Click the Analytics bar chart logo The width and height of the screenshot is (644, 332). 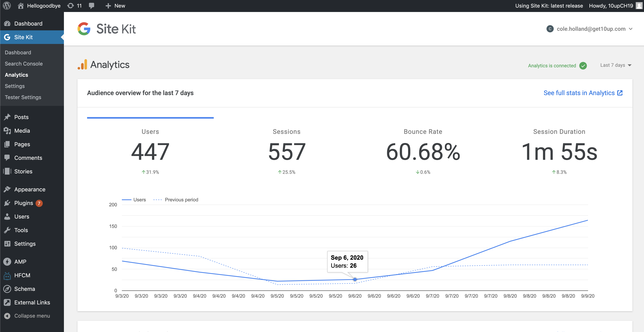pos(82,65)
